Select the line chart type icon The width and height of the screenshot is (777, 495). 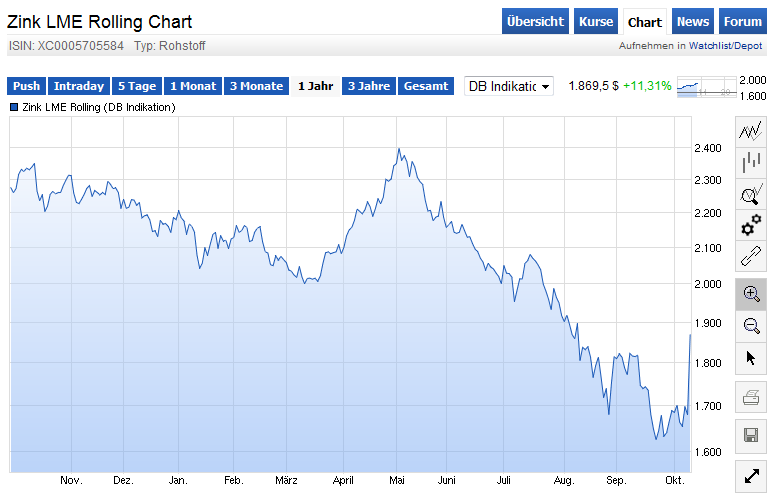pos(751,131)
